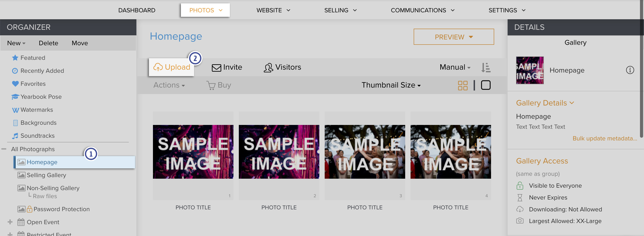Click the Selling Gallery picture icon
644x236 pixels.
click(x=21, y=175)
